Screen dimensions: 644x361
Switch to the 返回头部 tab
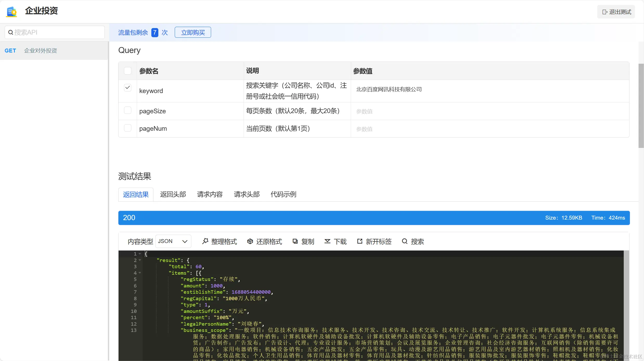173,194
